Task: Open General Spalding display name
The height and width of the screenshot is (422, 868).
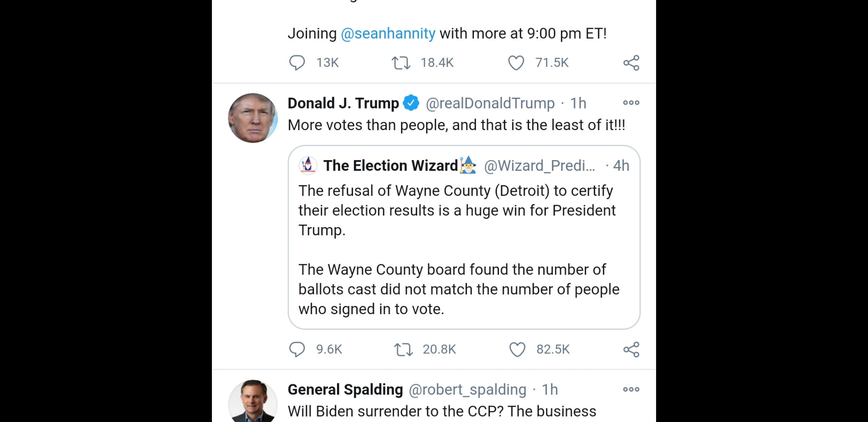Action: tap(345, 390)
